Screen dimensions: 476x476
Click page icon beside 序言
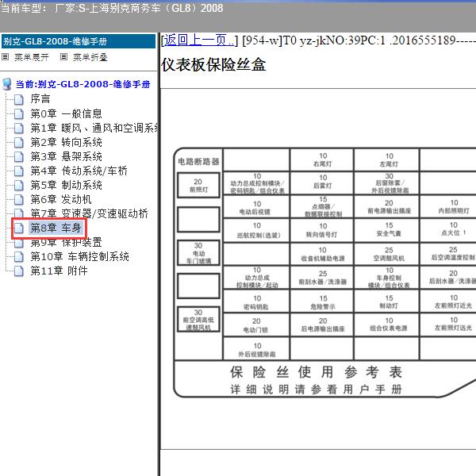[x=19, y=99]
